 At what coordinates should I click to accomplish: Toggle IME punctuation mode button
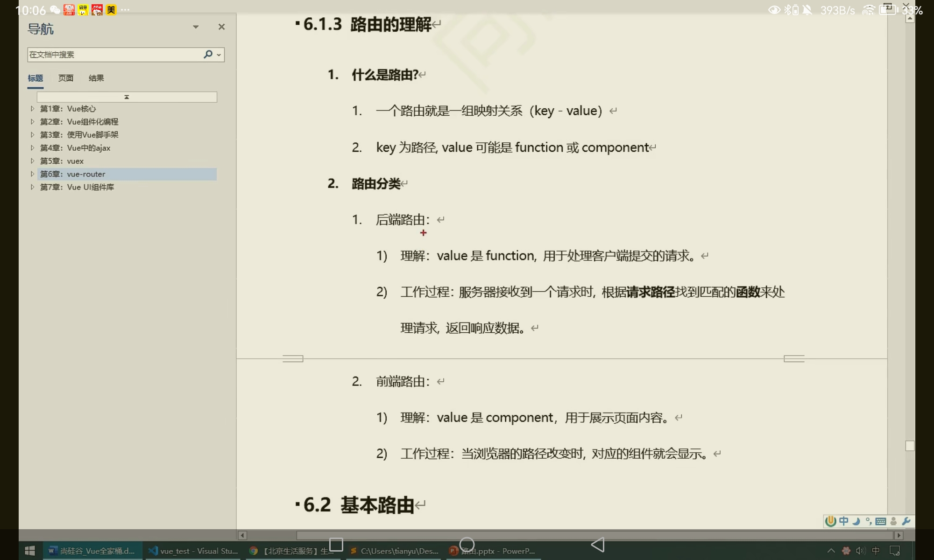tap(868, 521)
